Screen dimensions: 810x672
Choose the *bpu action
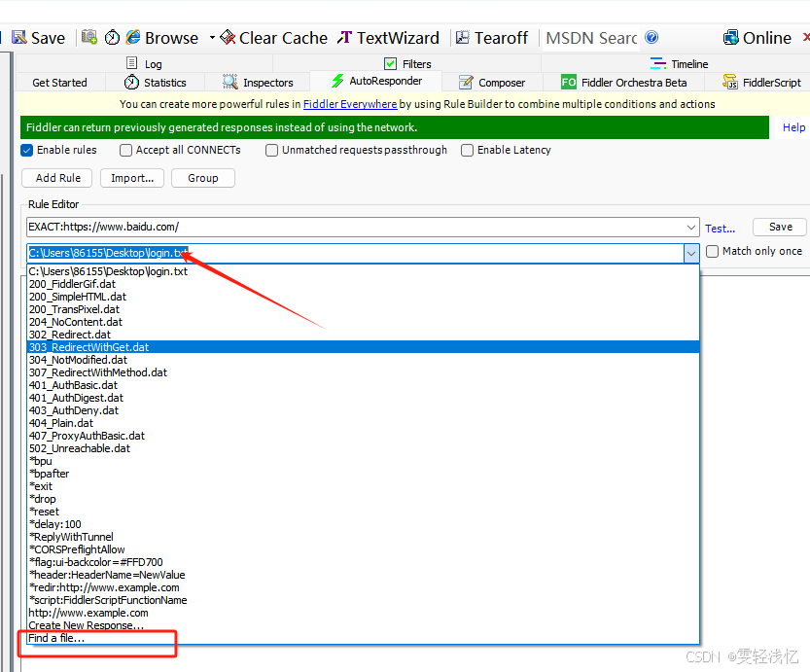363,461
